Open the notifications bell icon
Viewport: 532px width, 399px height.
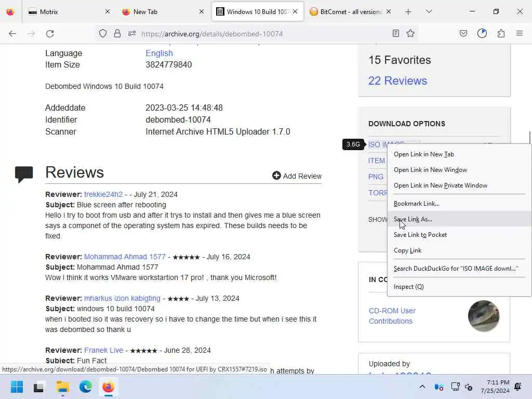[x=518, y=387]
